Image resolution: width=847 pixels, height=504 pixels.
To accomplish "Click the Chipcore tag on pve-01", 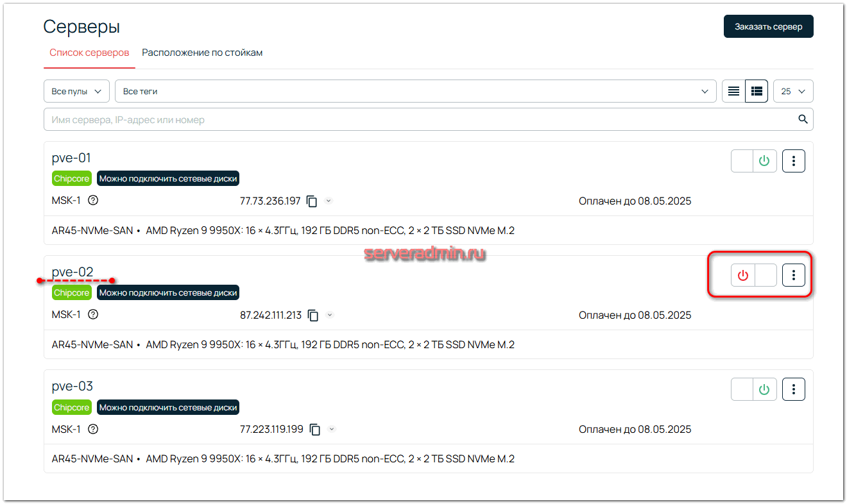I will pyautogui.click(x=71, y=179).
